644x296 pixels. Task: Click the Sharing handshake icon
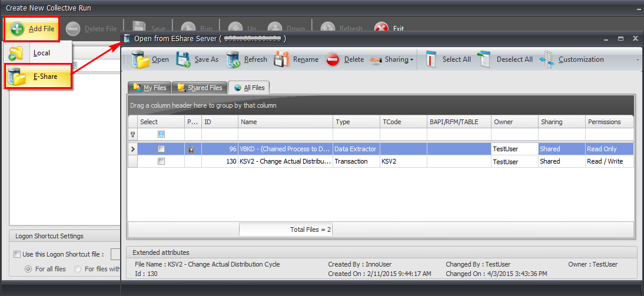376,60
